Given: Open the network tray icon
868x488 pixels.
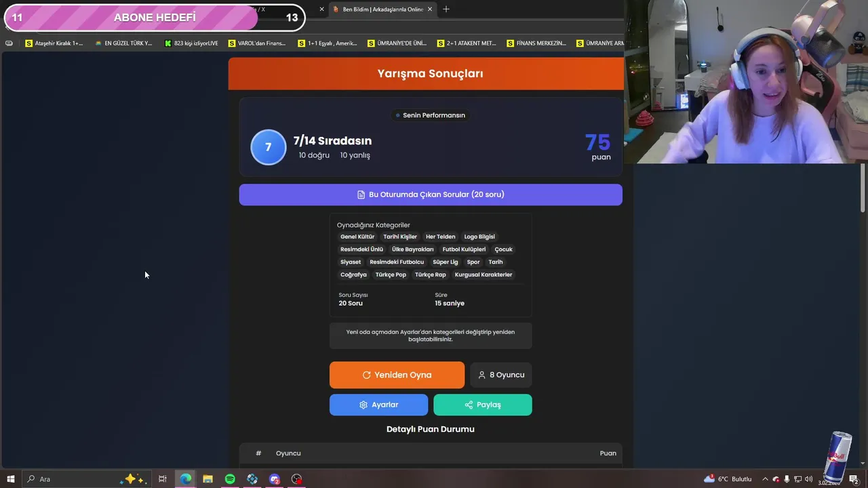Looking at the screenshot, I should 797,479.
